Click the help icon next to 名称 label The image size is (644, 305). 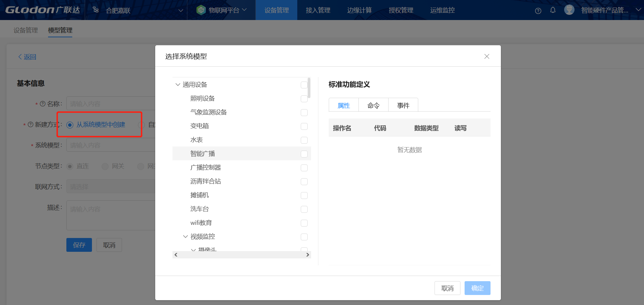(x=43, y=104)
